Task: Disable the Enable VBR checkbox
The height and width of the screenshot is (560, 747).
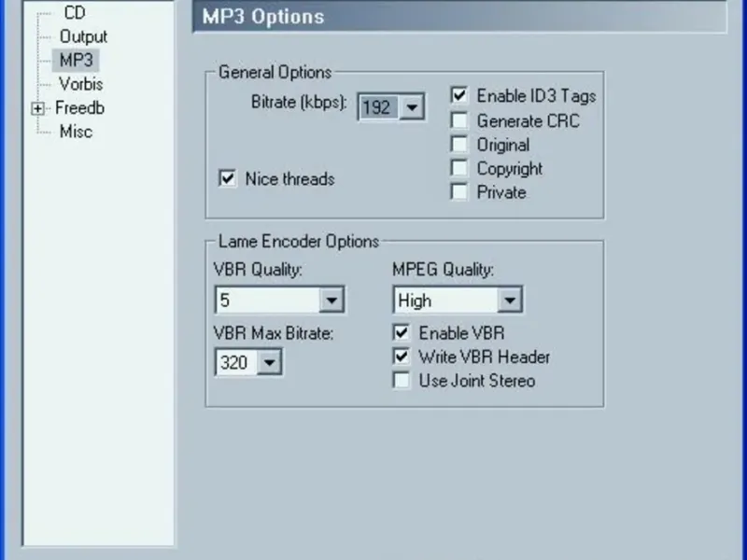Action: 402,332
